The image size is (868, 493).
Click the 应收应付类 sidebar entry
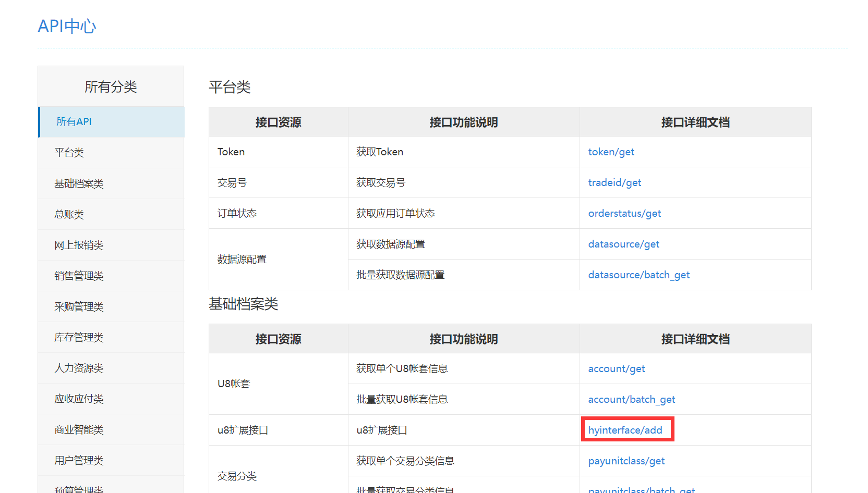click(79, 399)
